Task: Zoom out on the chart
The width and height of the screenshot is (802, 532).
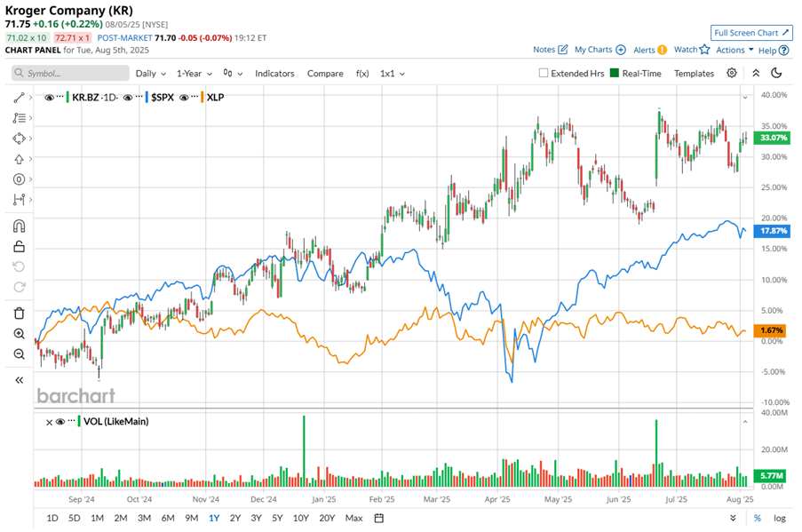Action: tap(19, 354)
